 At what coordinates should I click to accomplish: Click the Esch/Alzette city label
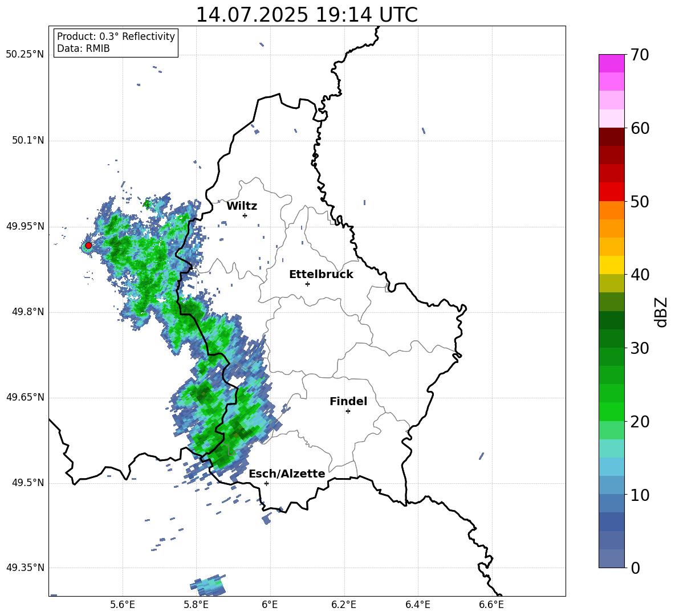287,474
